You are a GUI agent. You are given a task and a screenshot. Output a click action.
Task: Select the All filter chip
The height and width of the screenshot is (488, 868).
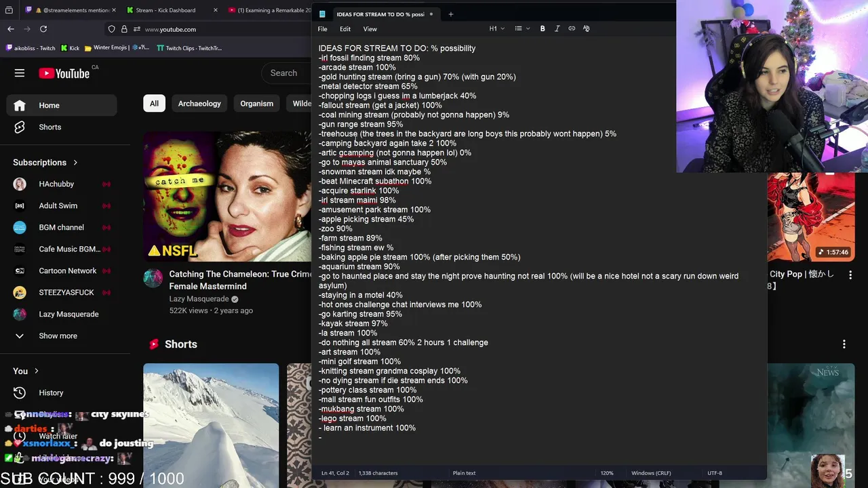point(154,104)
